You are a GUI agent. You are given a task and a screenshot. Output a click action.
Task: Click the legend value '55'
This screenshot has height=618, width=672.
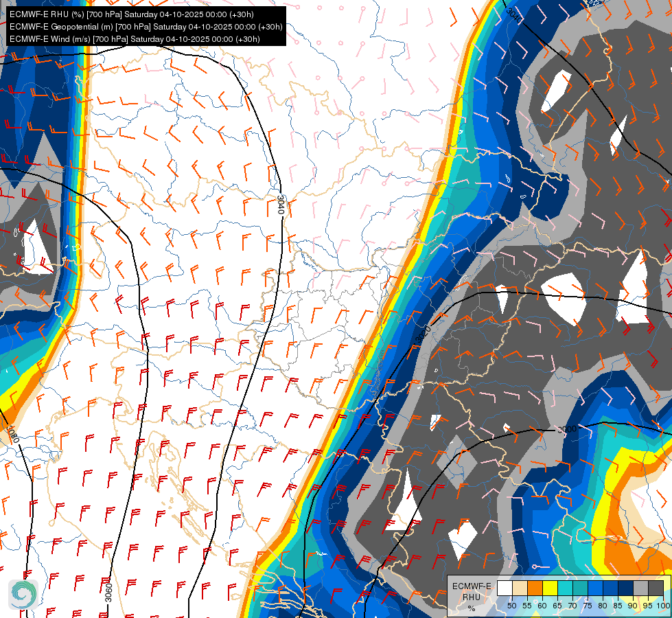point(527,606)
